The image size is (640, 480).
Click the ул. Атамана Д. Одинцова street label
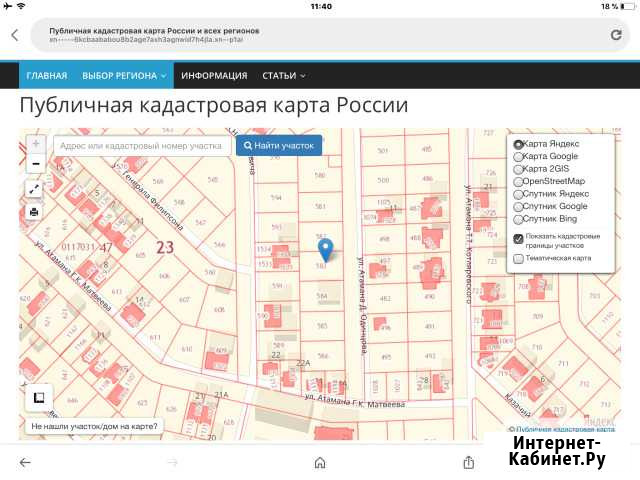tap(362, 305)
